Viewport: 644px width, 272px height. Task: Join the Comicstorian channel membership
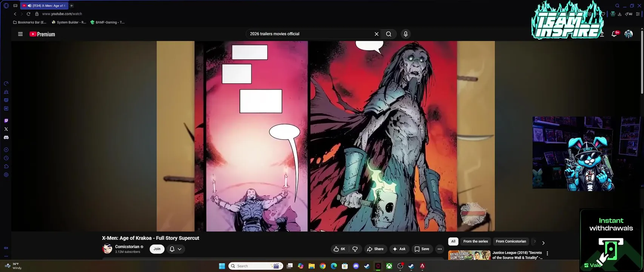pos(157,249)
